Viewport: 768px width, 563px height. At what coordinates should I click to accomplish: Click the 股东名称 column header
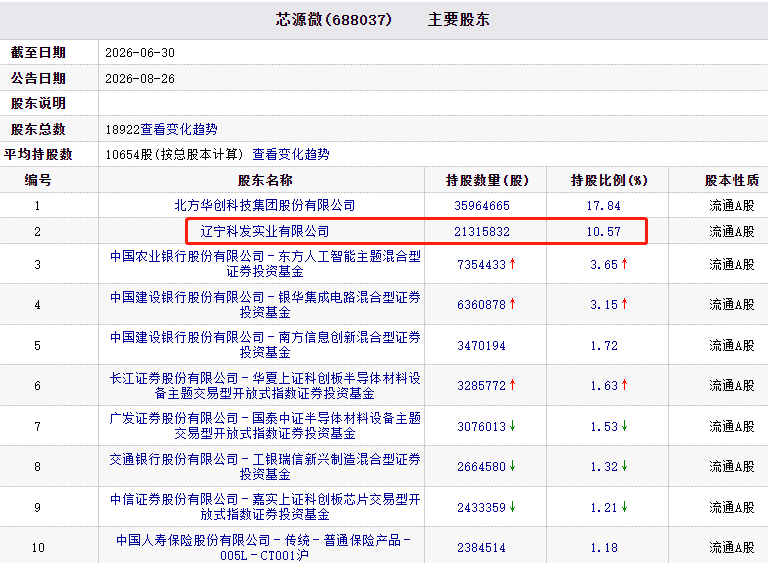(x=265, y=180)
